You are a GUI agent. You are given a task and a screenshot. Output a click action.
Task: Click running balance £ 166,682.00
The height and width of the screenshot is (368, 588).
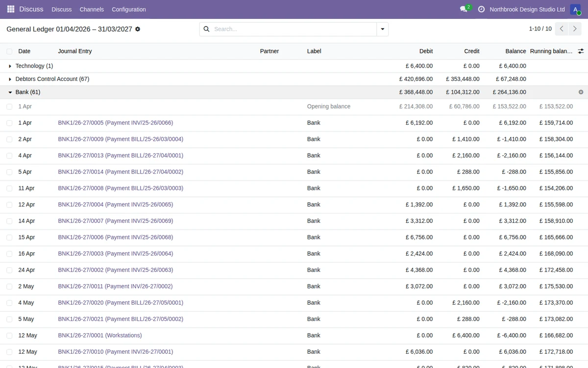click(x=556, y=336)
